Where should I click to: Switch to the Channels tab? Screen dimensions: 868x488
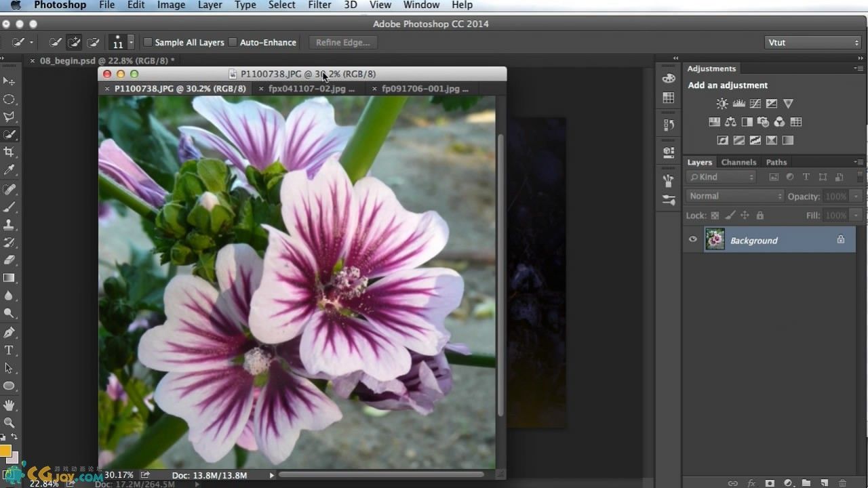(738, 162)
